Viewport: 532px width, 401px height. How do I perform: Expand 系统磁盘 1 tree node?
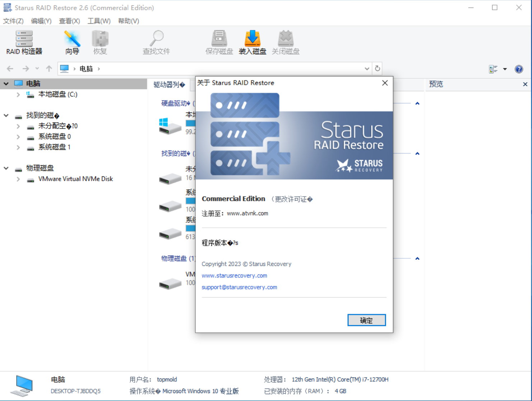(x=18, y=147)
